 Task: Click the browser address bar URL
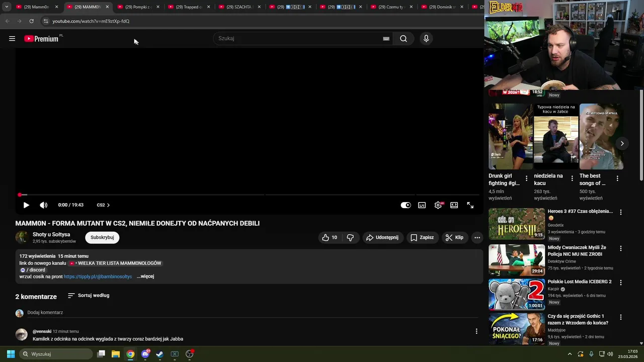tap(91, 21)
